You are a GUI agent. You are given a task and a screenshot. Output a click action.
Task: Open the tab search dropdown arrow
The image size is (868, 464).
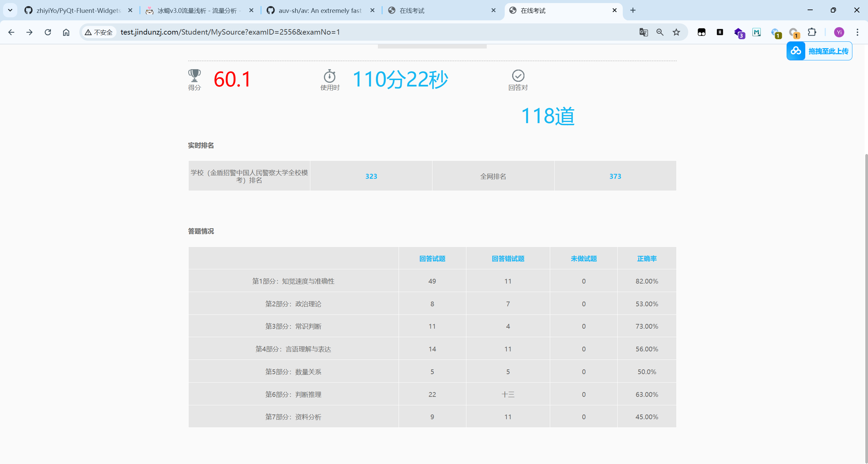[x=10, y=10]
